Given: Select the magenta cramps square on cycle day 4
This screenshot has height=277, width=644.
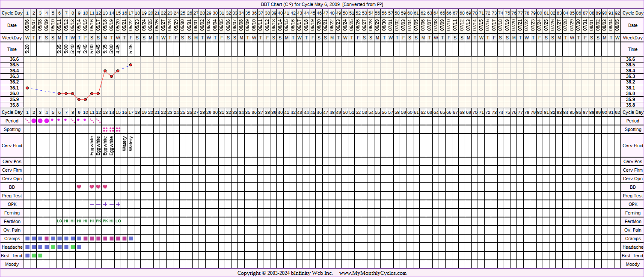Looking at the screenshot, I should pyautogui.click(x=47, y=238).
